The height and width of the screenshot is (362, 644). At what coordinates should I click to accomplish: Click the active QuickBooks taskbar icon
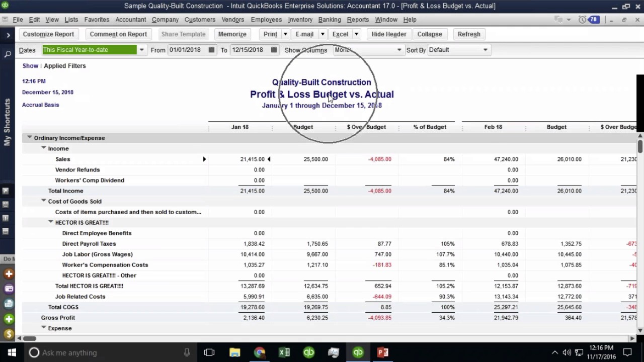tap(358, 352)
